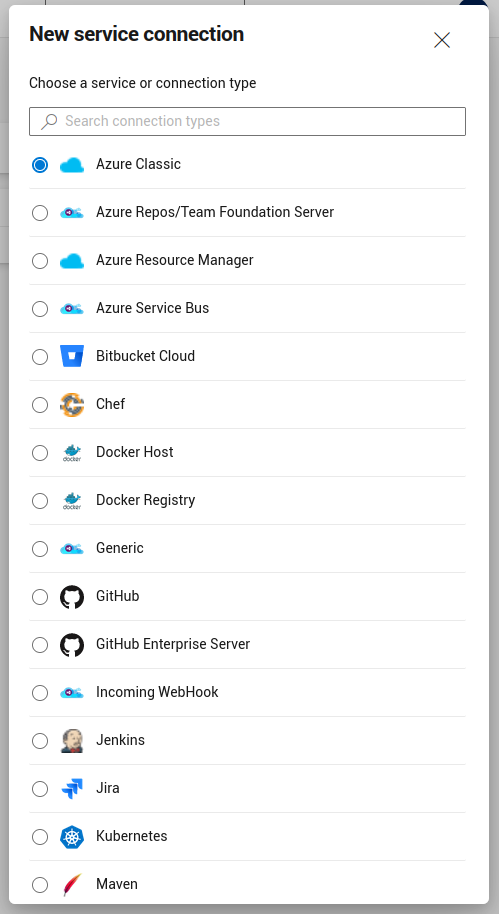Screen dimensions: 499x914
Task: Select the Azure Classic radio button
Action: point(40,165)
